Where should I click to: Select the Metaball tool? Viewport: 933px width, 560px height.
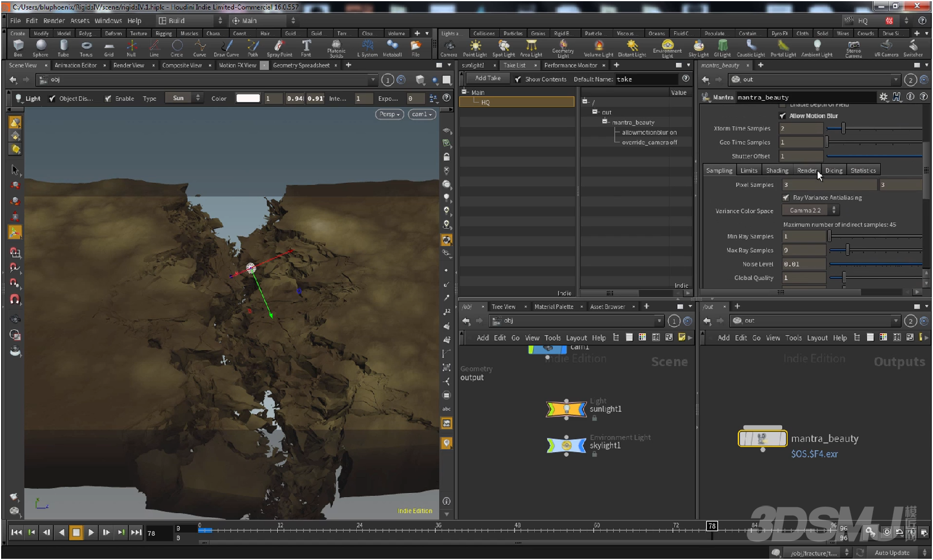point(392,47)
